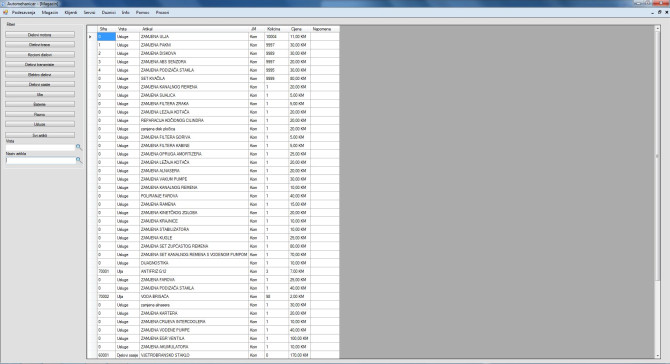670x364 pixels.
Task: Open the Info menu
Action: [x=126, y=12]
